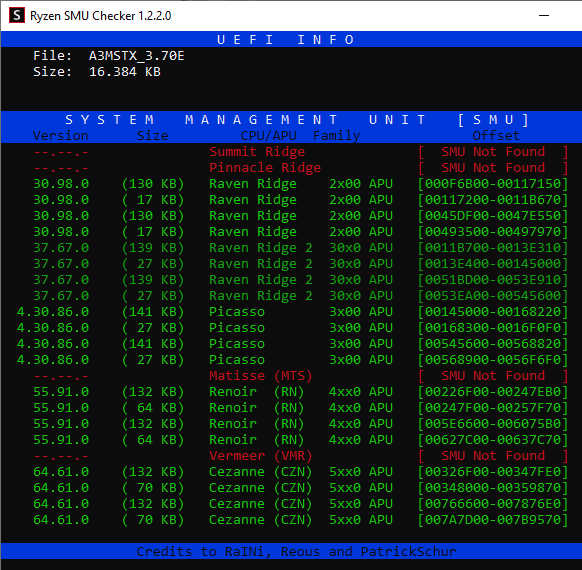The width and height of the screenshot is (582, 570).
Task: Click the file name A3MSTX_3.70E
Action: (137, 56)
